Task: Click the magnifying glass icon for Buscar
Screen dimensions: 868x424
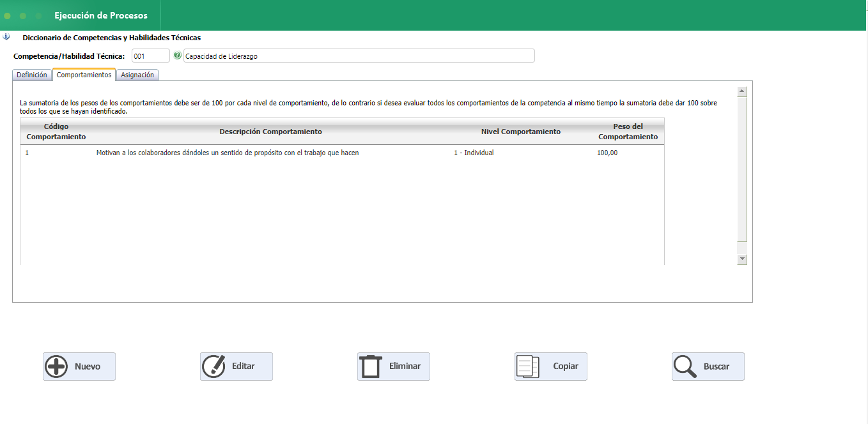Action: (x=685, y=367)
